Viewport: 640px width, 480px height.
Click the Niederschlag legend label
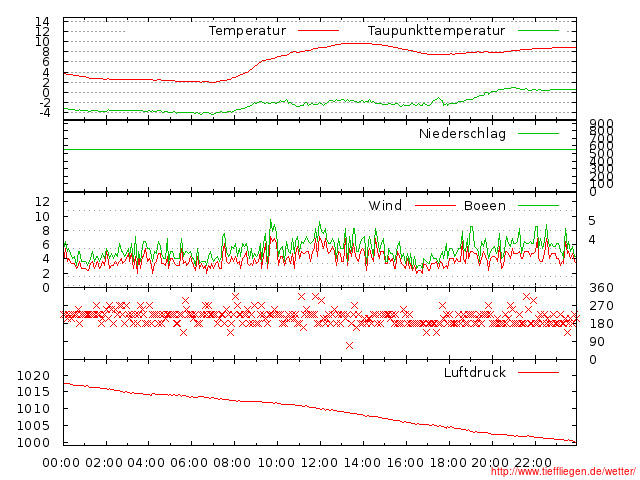pos(462,133)
